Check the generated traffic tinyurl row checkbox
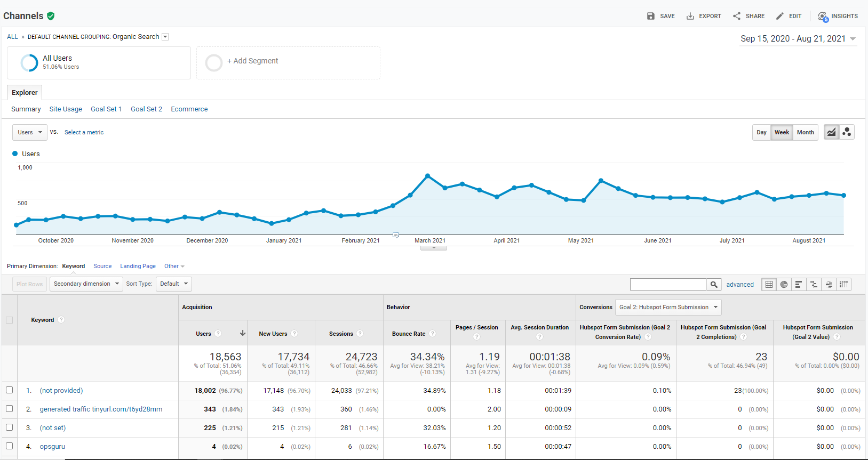The height and width of the screenshot is (460, 868). [x=9, y=409]
